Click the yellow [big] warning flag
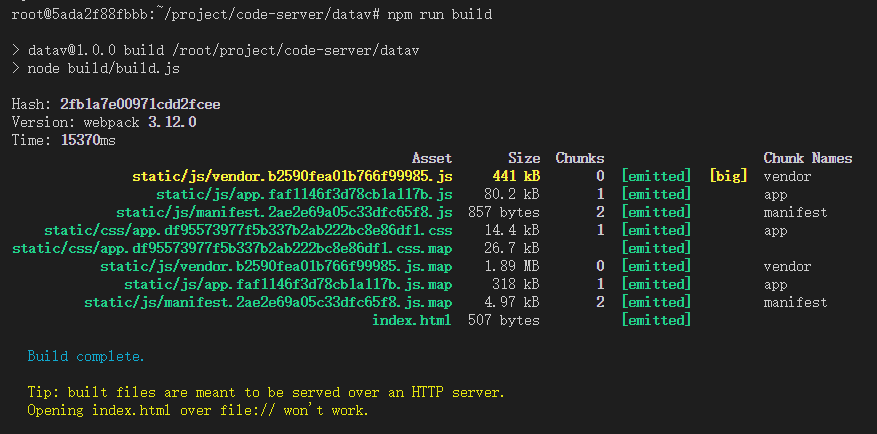 coord(728,176)
